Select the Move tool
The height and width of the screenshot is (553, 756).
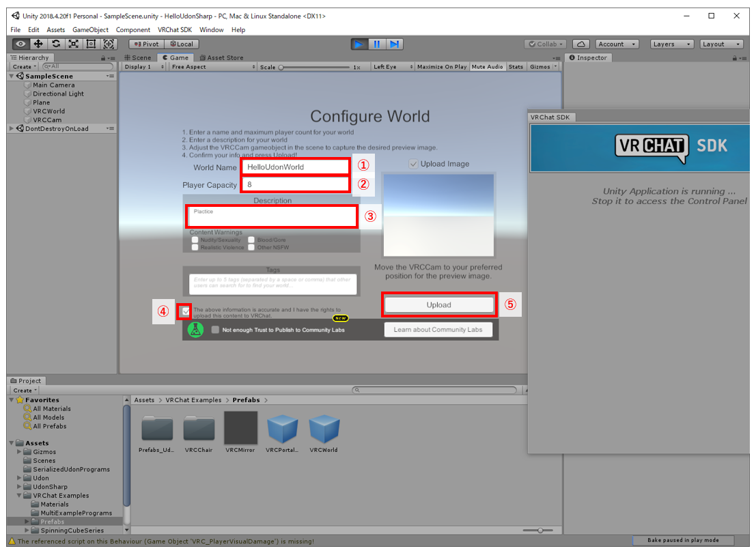38,44
